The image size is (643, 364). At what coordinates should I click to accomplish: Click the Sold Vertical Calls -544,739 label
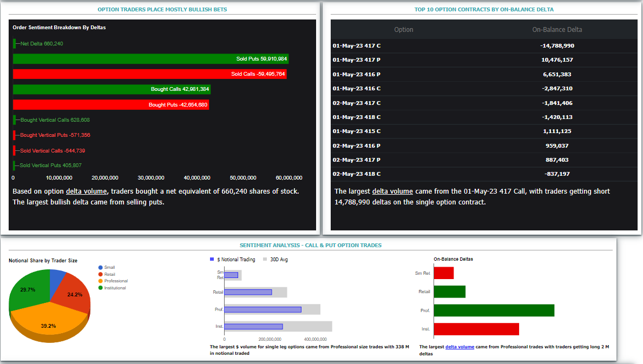[x=53, y=150]
